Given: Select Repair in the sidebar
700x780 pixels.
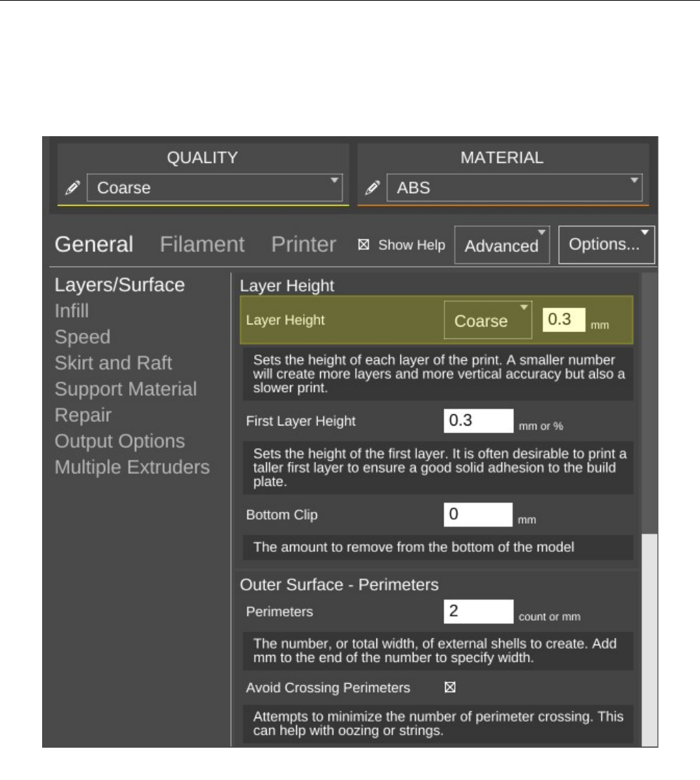Looking at the screenshot, I should pyautogui.click(x=83, y=416).
